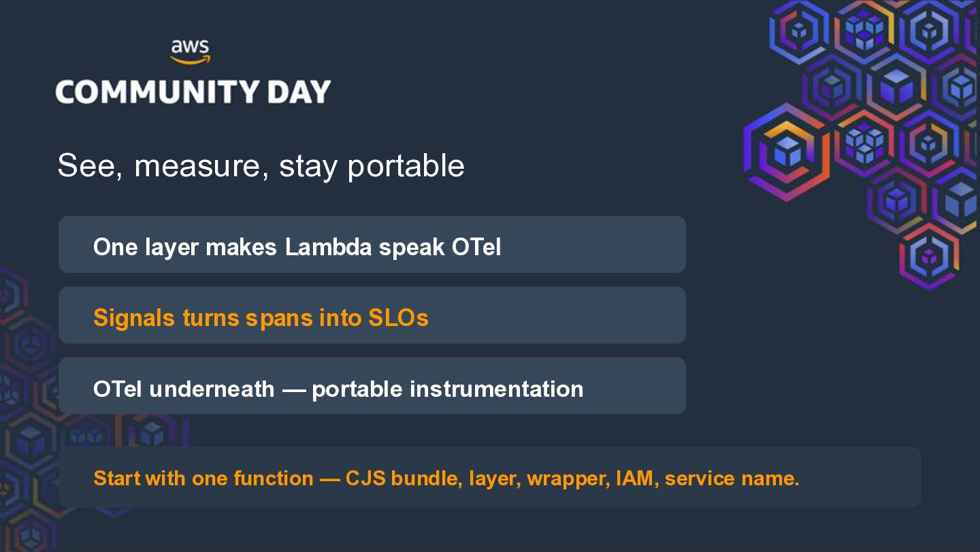980x552 pixels.
Task: Click the 'CJS bundle' phrase
Action: pyautogui.click(x=404, y=478)
